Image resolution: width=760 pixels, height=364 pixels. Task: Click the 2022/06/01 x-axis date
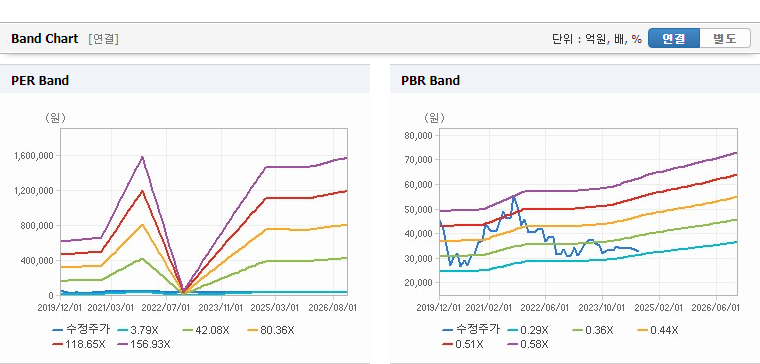pos(546,307)
